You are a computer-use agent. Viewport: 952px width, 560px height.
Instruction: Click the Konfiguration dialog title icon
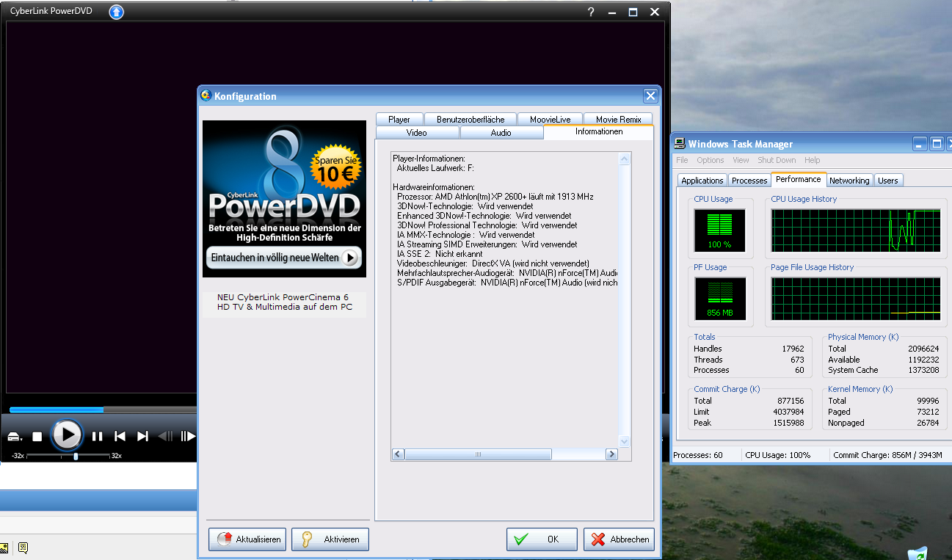pyautogui.click(x=206, y=95)
